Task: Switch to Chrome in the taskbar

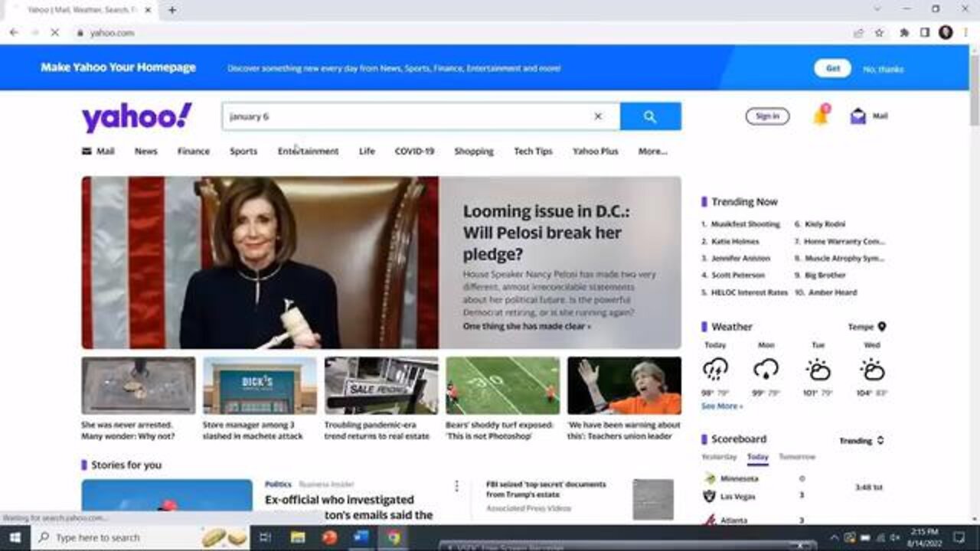Action: pos(394,537)
